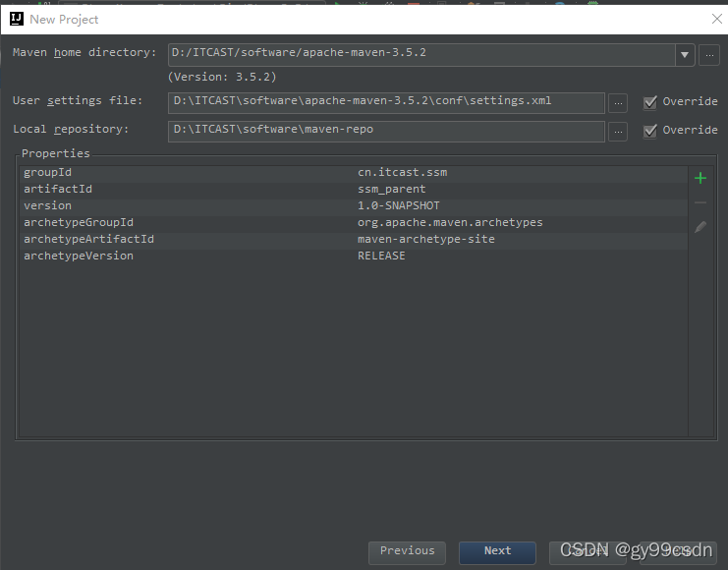This screenshot has width=728, height=570.
Task: Select the archetypeVersion property row
Action: tap(354, 256)
